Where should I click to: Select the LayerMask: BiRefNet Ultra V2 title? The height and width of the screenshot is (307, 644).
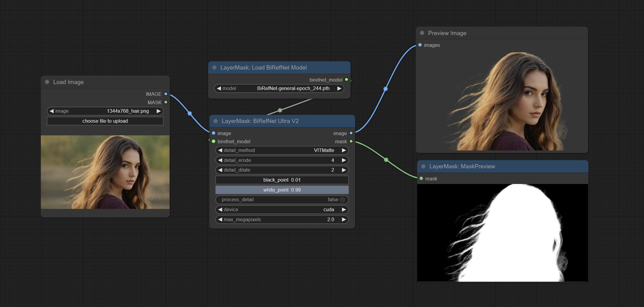[x=260, y=121]
